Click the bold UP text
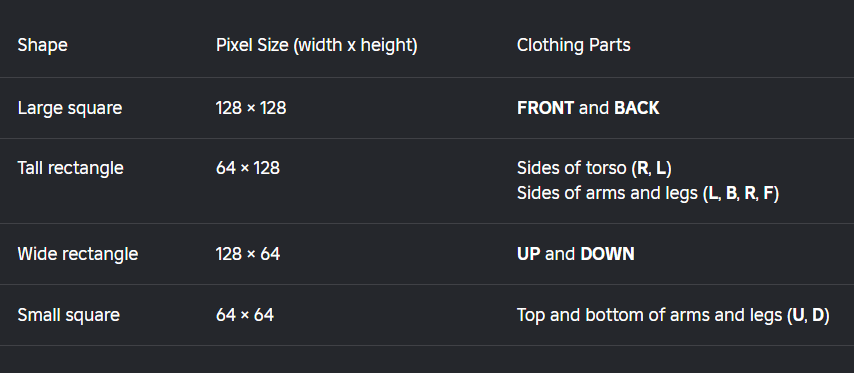 pyautogui.click(x=528, y=254)
